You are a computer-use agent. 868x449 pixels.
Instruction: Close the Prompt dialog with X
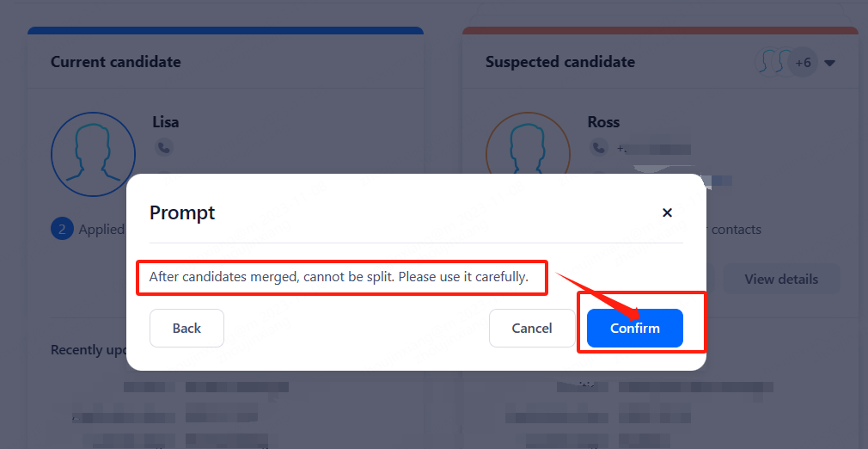[x=667, y=212]
